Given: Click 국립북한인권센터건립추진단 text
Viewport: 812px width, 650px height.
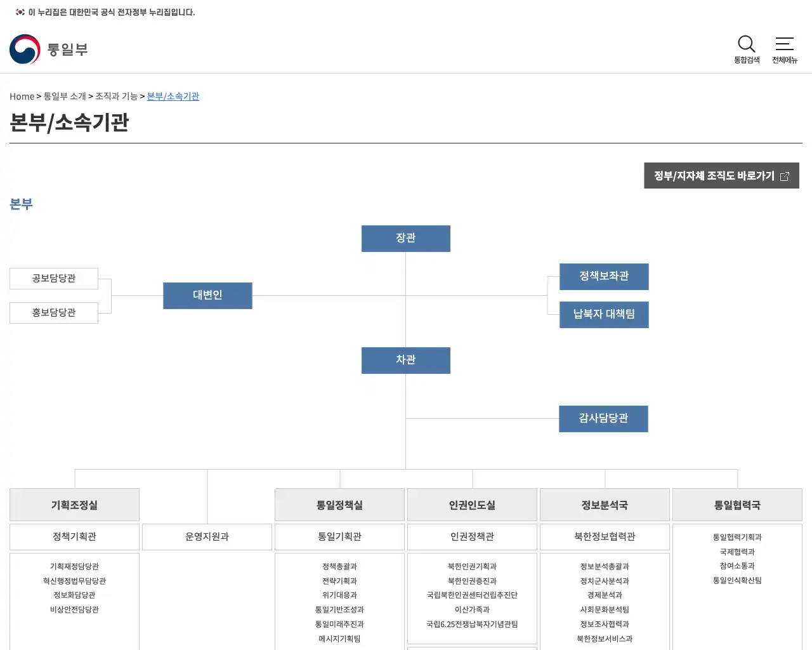Looking at the screenshot, I should 472,595.
